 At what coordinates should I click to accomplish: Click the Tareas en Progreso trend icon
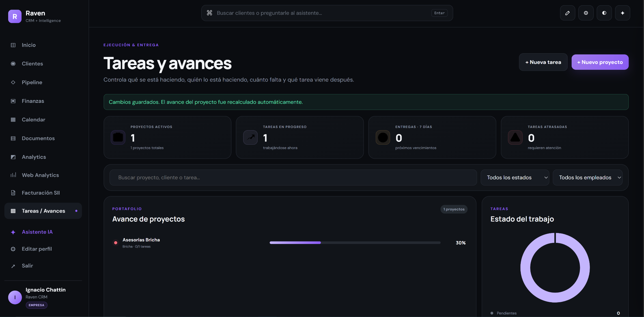251,137
